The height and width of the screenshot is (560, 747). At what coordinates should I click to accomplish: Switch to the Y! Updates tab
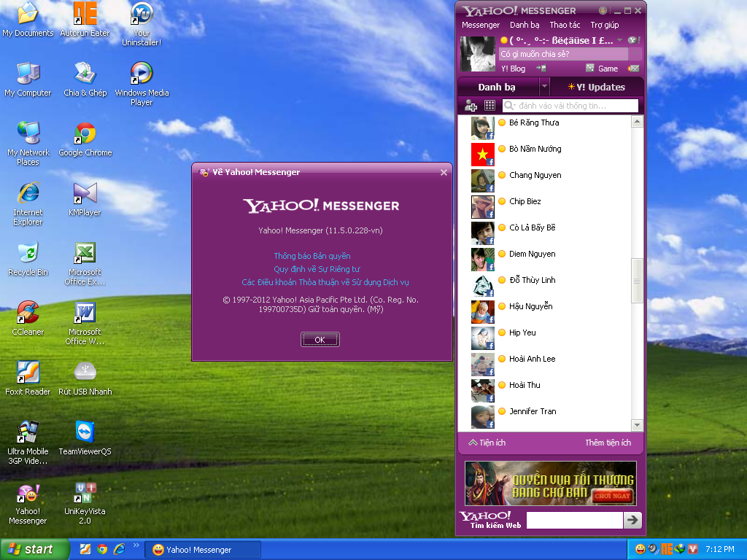click(x=597, y=87)
